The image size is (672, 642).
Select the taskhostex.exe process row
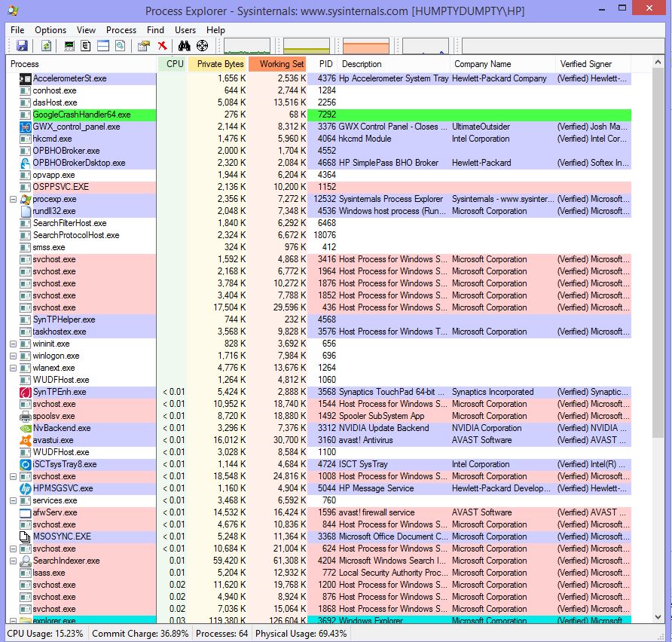(319, 332)
